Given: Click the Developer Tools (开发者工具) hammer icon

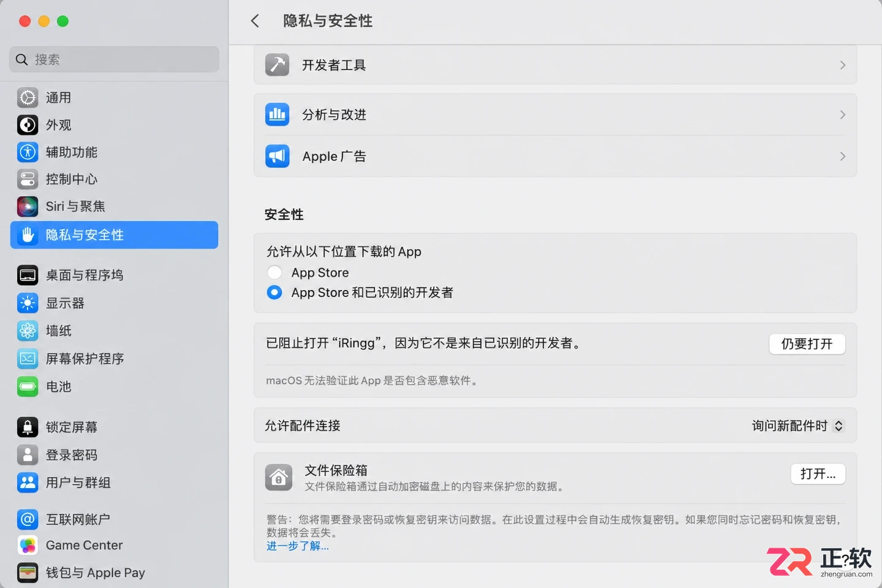Looking at the screenshot, I should click(x=277, y=64).
